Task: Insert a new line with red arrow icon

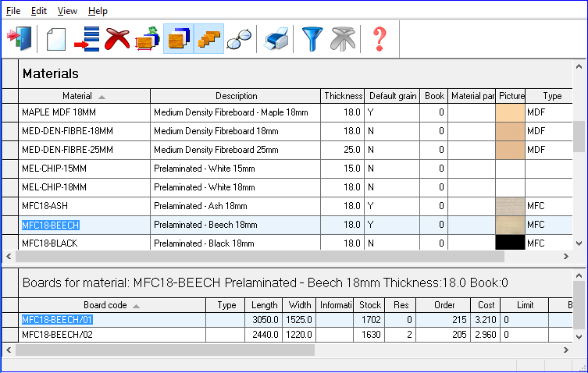Action: (x=87, y=39)
